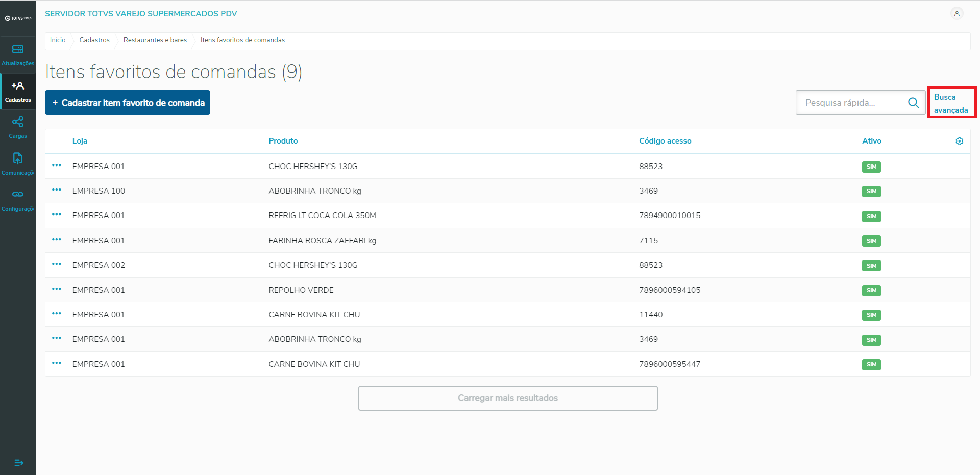980x475 pixels.
Task: Open actions menu for REPOLHO VERDE row
Action: tap(57, 289)
